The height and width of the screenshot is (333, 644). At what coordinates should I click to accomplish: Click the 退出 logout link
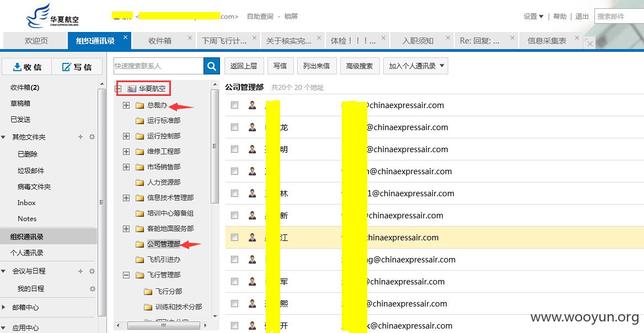582,17
